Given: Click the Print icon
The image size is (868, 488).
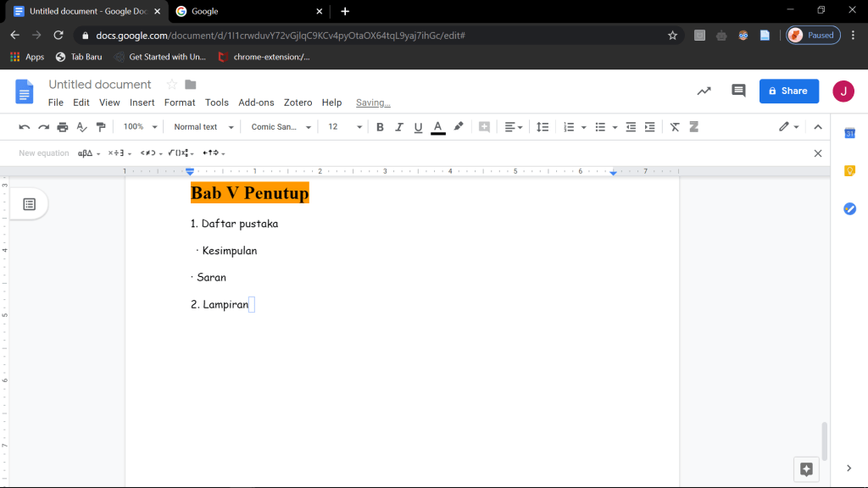Looking at the screenshot, I should pyautogui.click(x=63, y=127).
